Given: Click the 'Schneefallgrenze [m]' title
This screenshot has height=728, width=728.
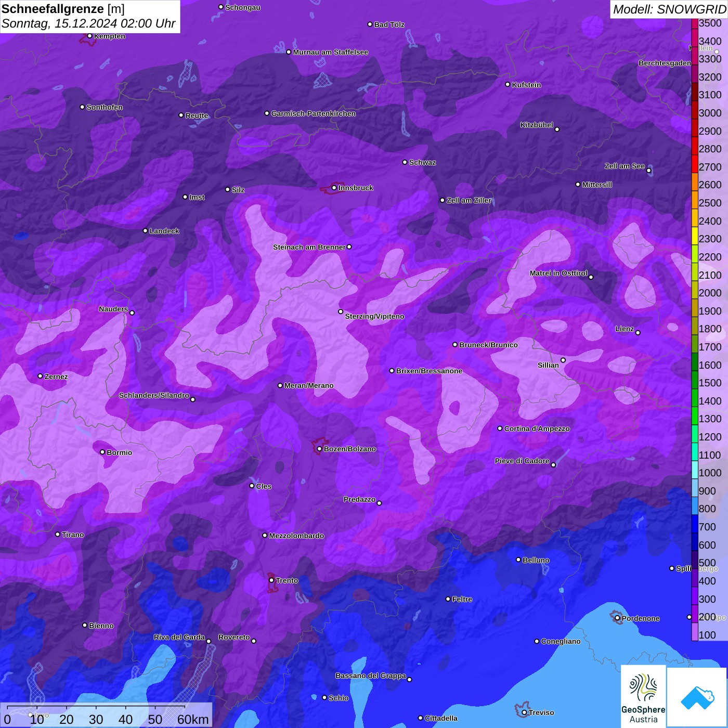Looking at the screenshot, I should (x=63, y=9).
